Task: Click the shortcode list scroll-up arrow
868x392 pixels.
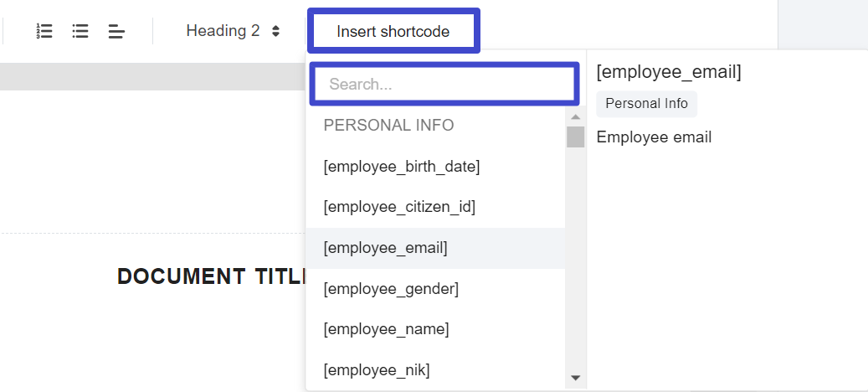Action: tap(575, 116)
